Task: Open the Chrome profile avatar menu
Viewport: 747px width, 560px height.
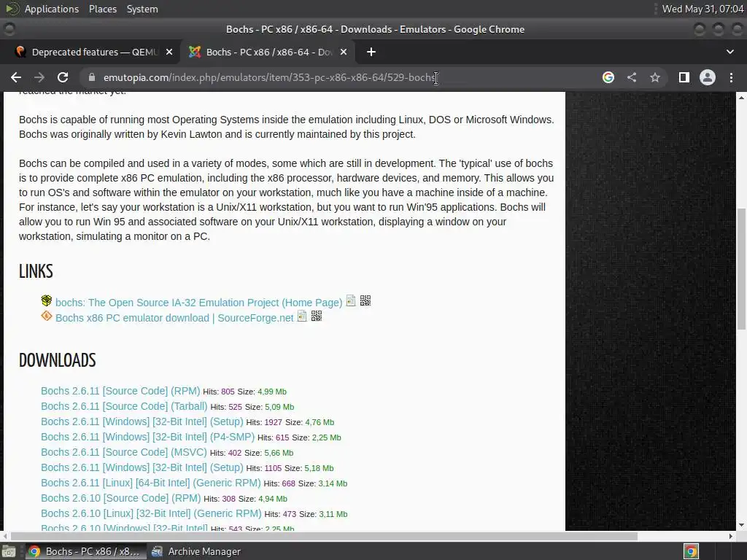Action: coord(708,77)
